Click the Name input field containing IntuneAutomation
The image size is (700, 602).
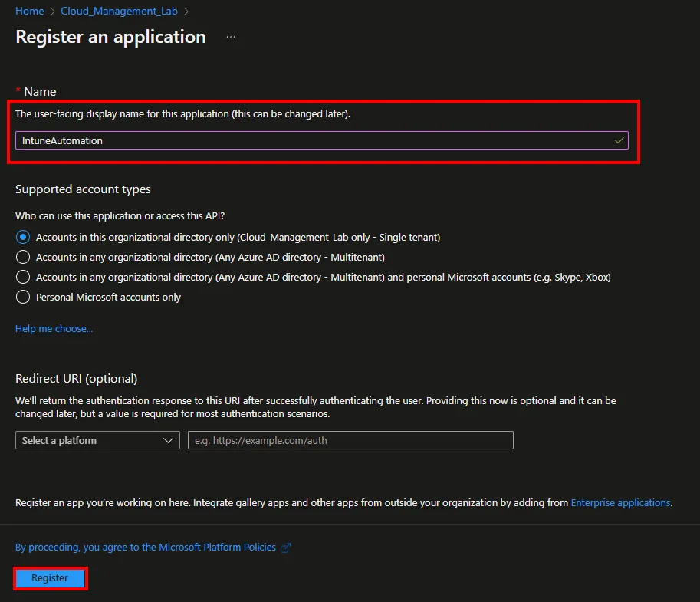click(322, 140)
